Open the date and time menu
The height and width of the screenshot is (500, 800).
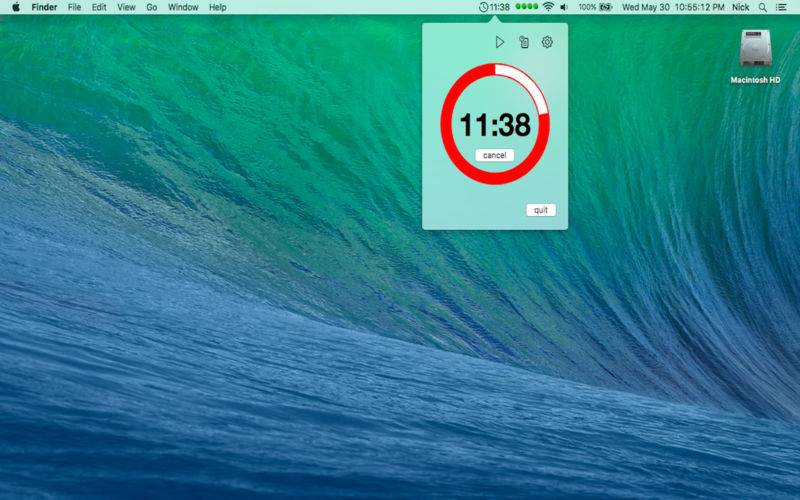[x=673, y=7]
